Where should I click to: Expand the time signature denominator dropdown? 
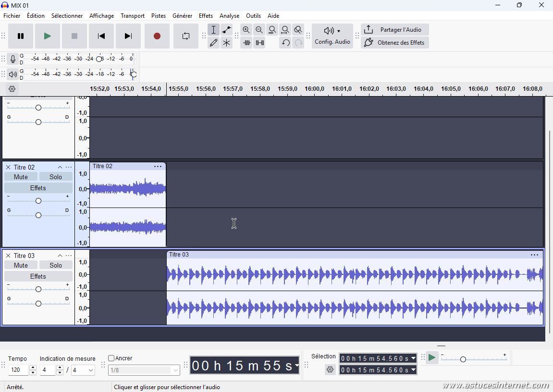(90, 370)
